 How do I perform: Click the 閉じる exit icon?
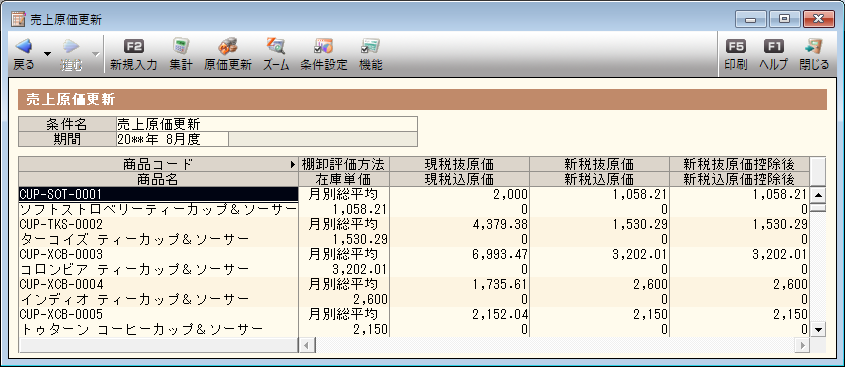tap(814, 46)
